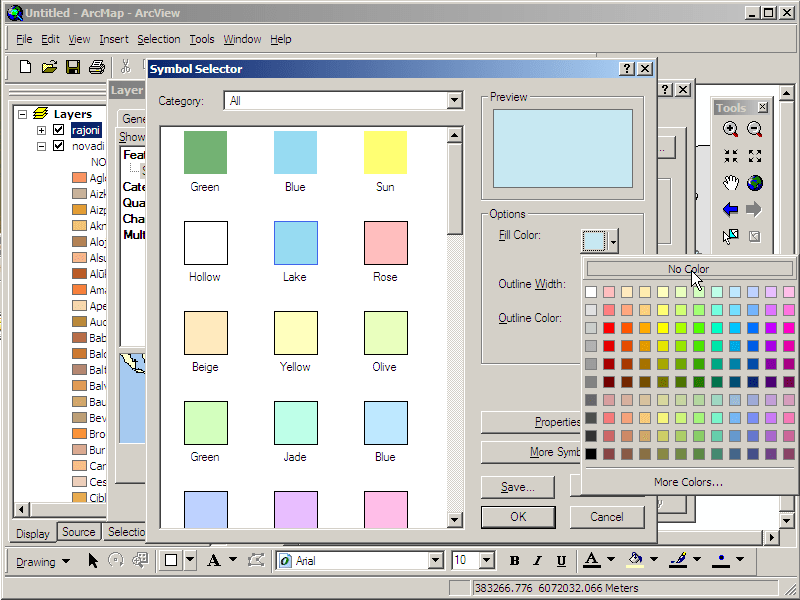
Task: Open the Category dropdown list
Action: coord(454,101)
